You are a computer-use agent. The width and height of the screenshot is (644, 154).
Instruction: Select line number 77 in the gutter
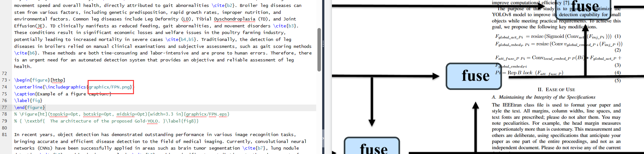click(4, 107)
